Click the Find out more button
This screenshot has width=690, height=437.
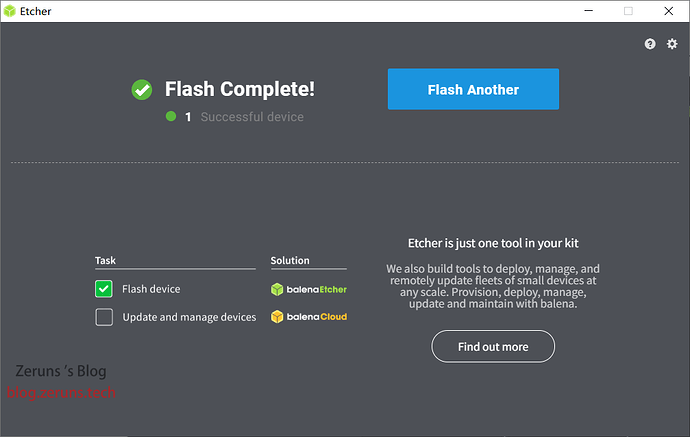[493, 347]
